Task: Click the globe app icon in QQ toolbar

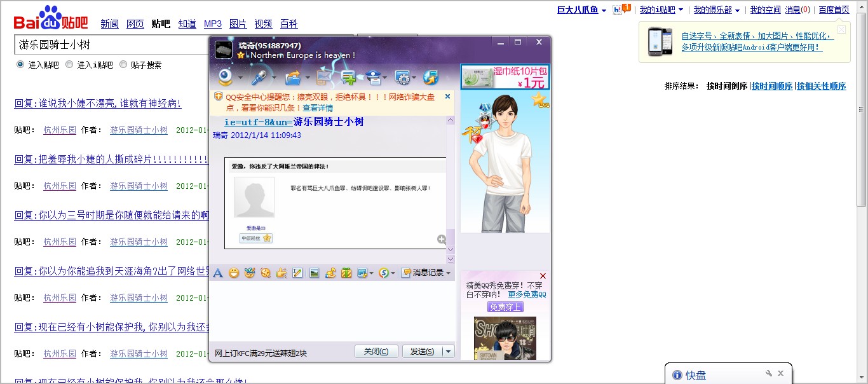Action: 431,78
